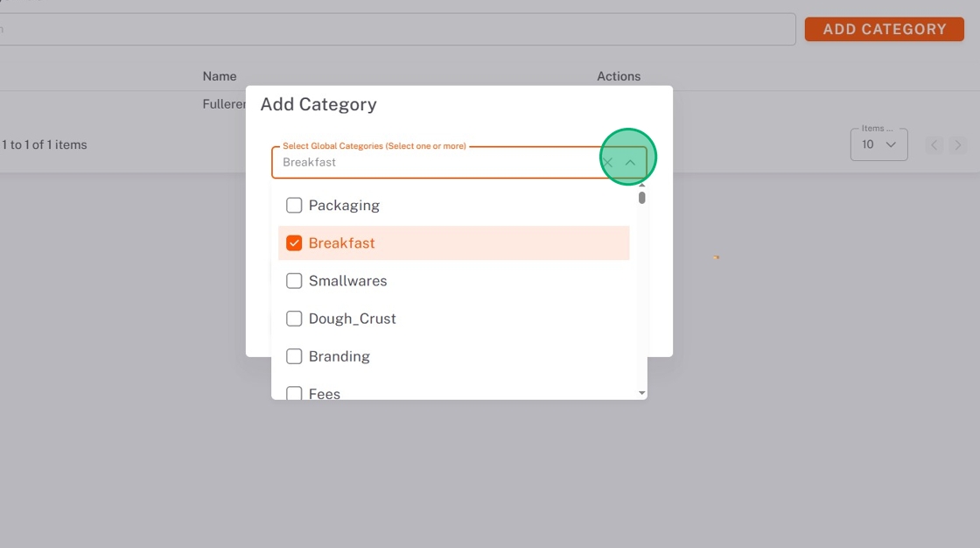980x548 pixels.
Task: Click the ADD CATEGORY button
Action: click(884, 29)
